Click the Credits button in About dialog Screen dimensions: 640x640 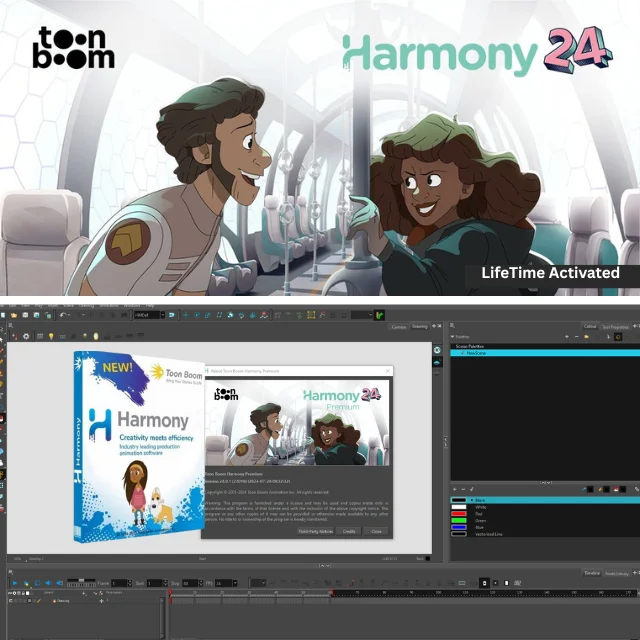click(349, 531)
